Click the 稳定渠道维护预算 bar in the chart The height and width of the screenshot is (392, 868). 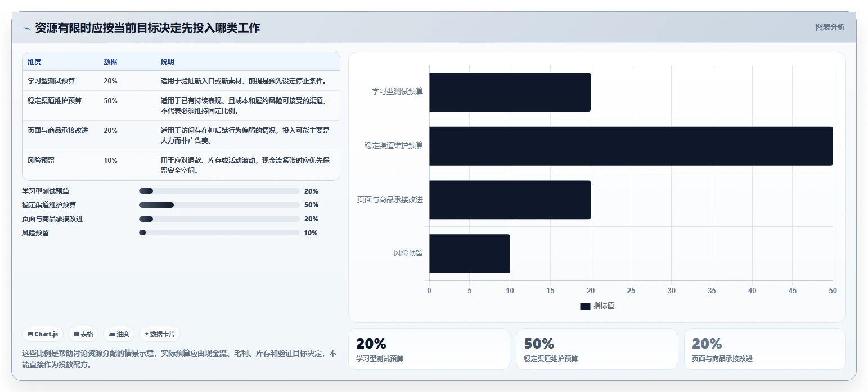pos(631,146)
